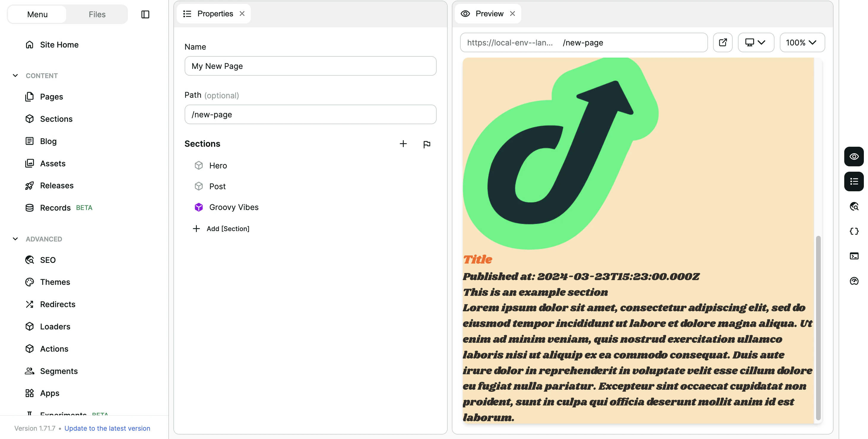Collapse the left panel using the sidebar icon
This screenshot has height=439, width=868.
coord(145,14)
